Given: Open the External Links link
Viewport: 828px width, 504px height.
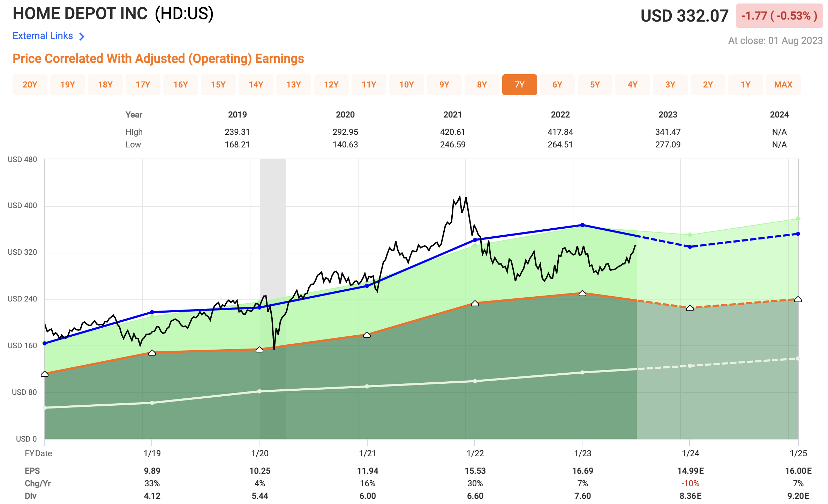Looking at the screenshot, I should [43, 36].
